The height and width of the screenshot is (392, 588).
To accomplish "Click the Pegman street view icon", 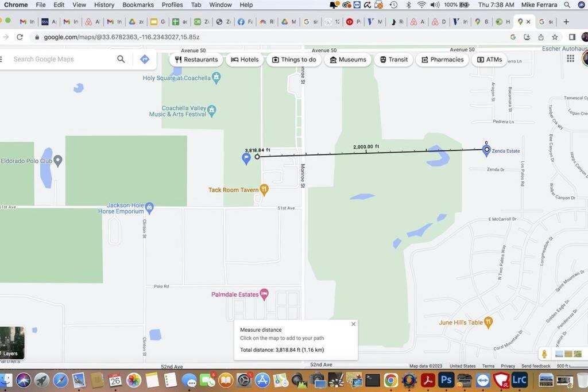I will 544,354.
